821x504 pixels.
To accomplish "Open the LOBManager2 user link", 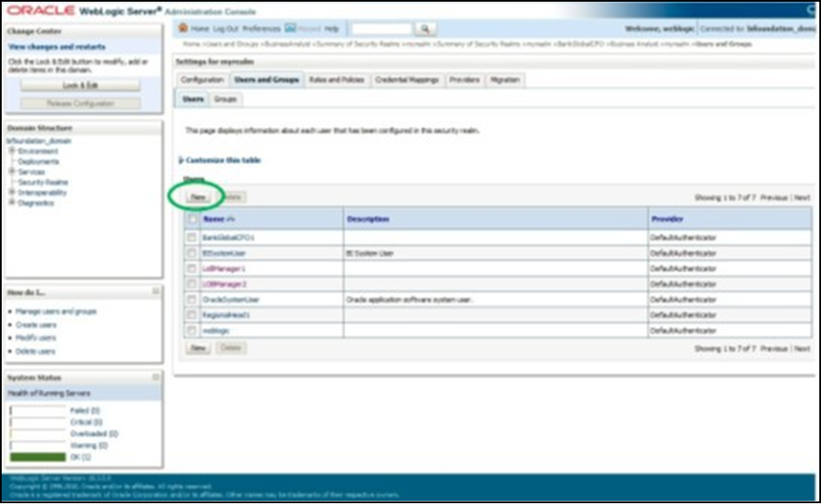I will click(x=224, y=284).
